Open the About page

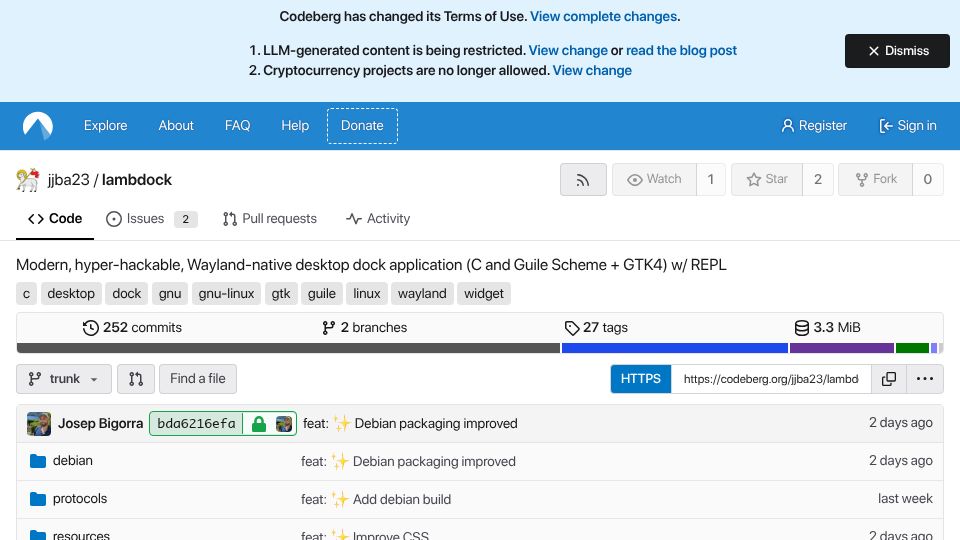pos(176,126)
